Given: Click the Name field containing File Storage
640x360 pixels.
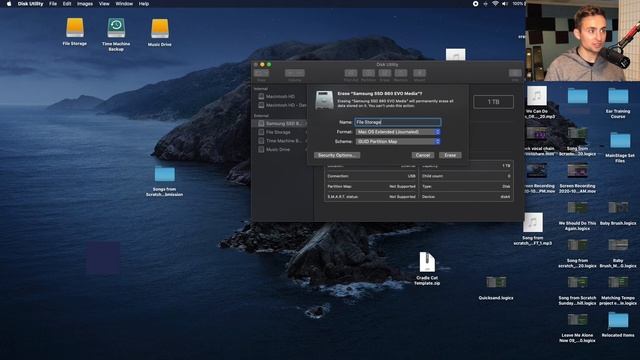Looking at the screenshot, I should tap(398, 122).
